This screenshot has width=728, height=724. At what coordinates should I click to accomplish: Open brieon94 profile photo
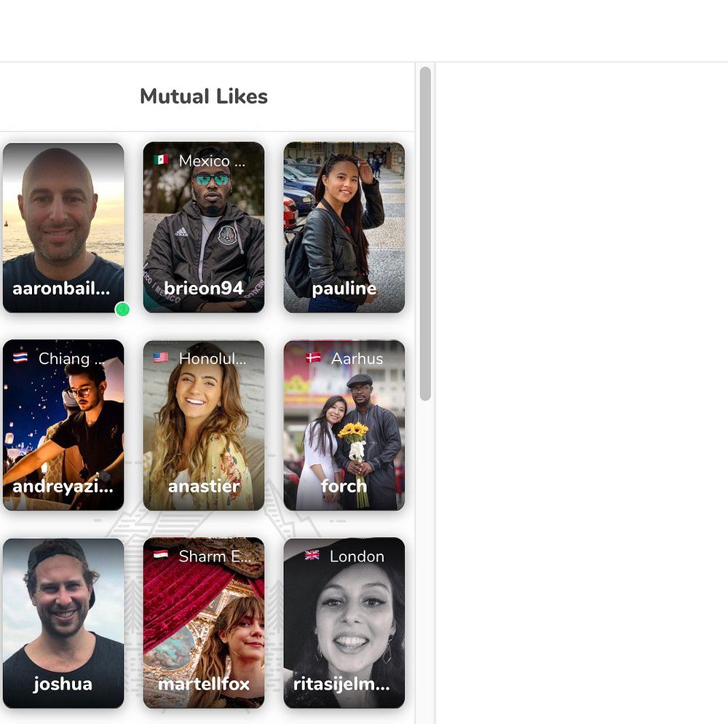[x=204, y=227]
